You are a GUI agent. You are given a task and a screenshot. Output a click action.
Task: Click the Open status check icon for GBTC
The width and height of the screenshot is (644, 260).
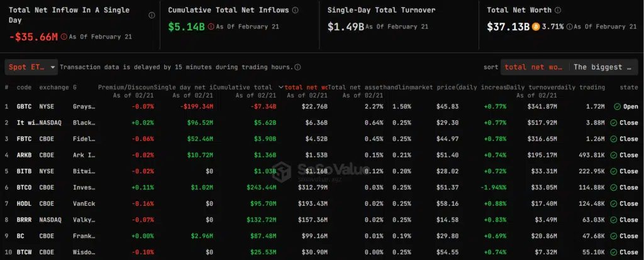(617, 106)
